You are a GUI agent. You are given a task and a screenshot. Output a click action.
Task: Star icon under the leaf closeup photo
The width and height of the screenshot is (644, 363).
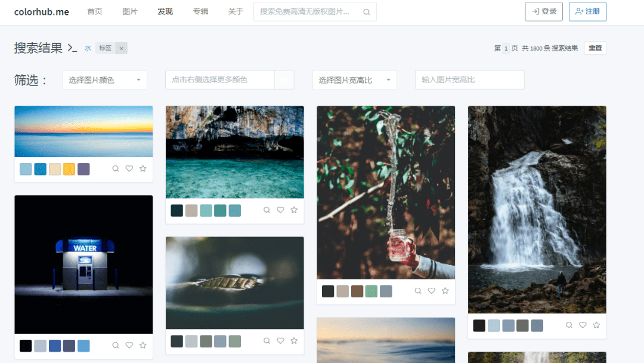click(293, 341)
